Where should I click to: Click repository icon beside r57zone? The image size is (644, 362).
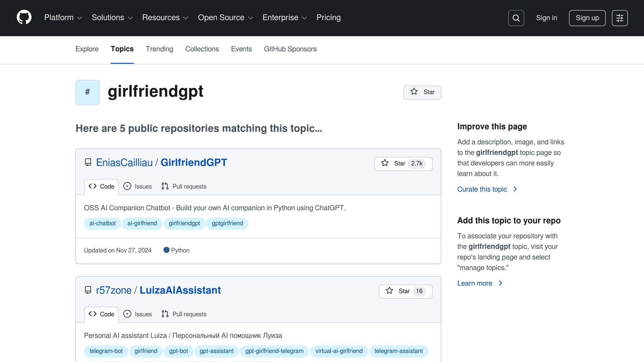(88, 290)
